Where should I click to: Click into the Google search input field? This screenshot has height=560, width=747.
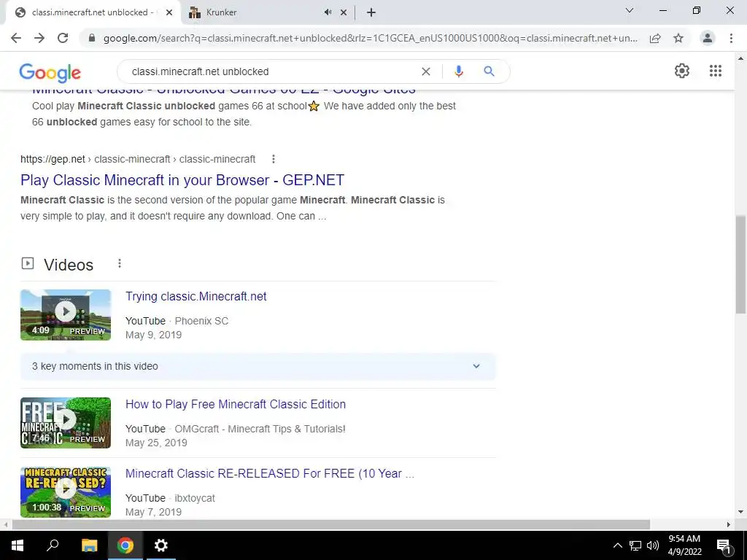coord(271,71)
